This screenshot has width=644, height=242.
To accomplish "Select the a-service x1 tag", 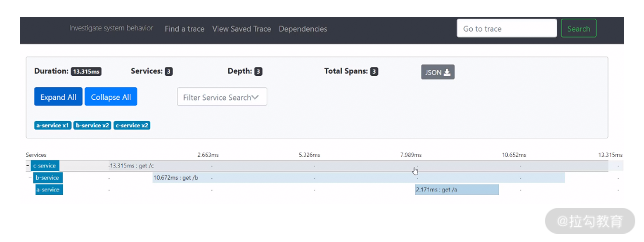I will 52,125.
